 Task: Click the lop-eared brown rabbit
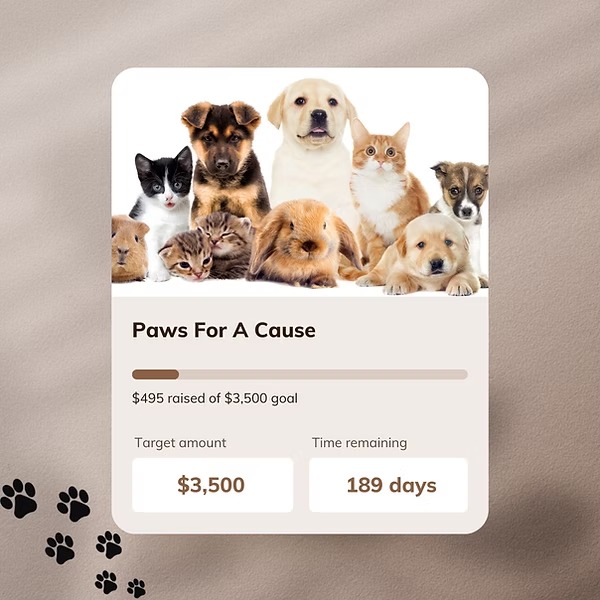coord(304,243)
